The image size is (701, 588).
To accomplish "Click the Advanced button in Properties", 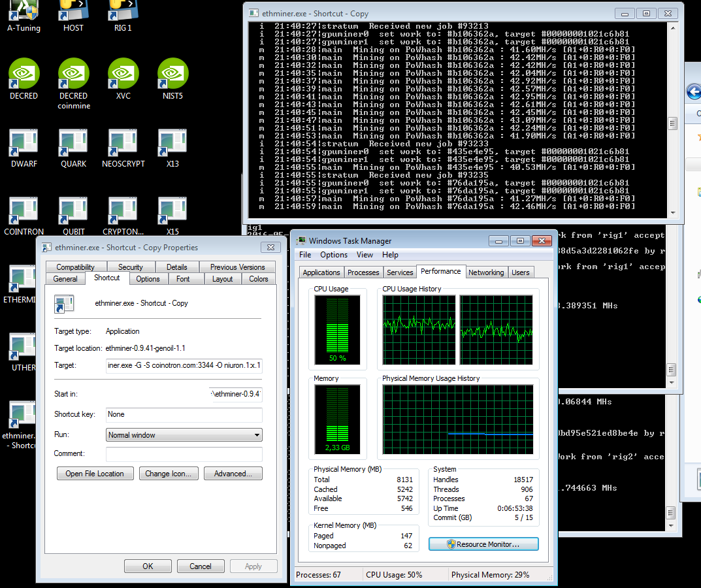I will tap(233, 474).
